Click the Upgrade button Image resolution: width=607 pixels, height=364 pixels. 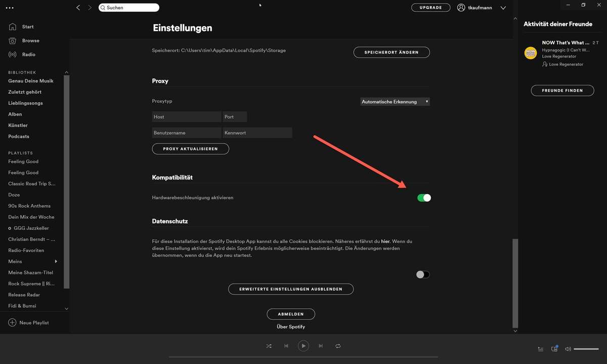pos(430,8)
